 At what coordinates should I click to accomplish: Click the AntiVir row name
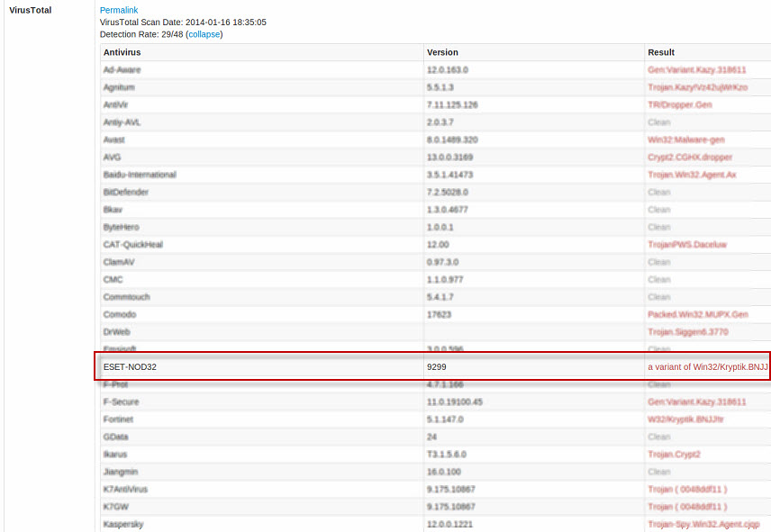(x=115, y=104)
